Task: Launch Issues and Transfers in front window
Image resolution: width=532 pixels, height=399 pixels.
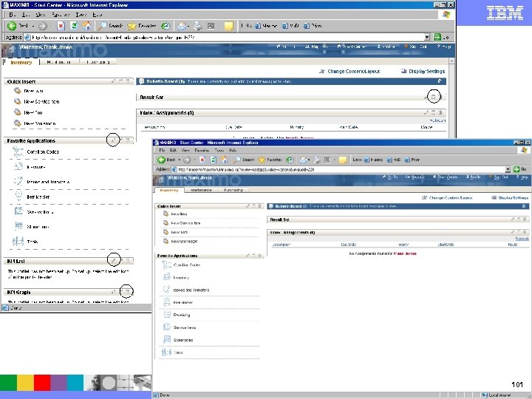Action: [191, 290]
